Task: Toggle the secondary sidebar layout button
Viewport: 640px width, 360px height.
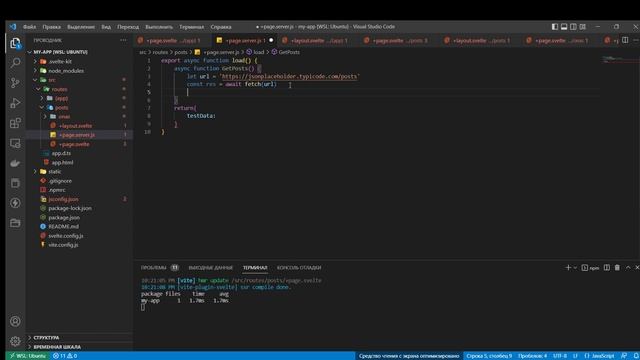Action: pos(573,27)
